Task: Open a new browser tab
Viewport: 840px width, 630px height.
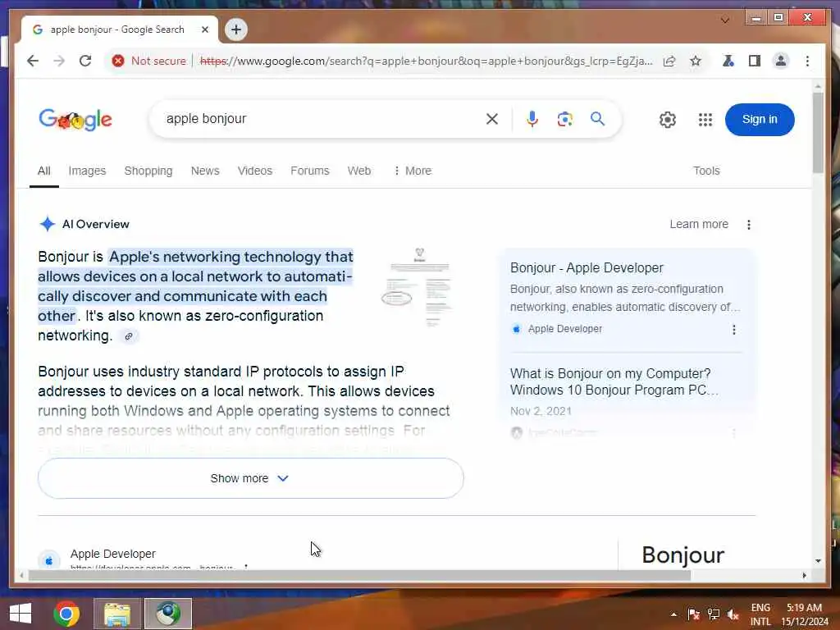Action: click(236, 30)
